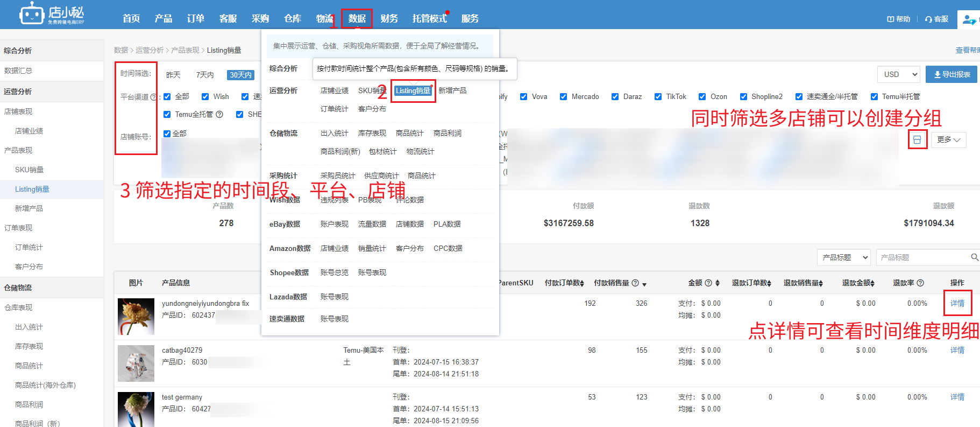The image size is (980, 427).
Task: Expand the 更多 dropdown
Action: tap(948, 139)
